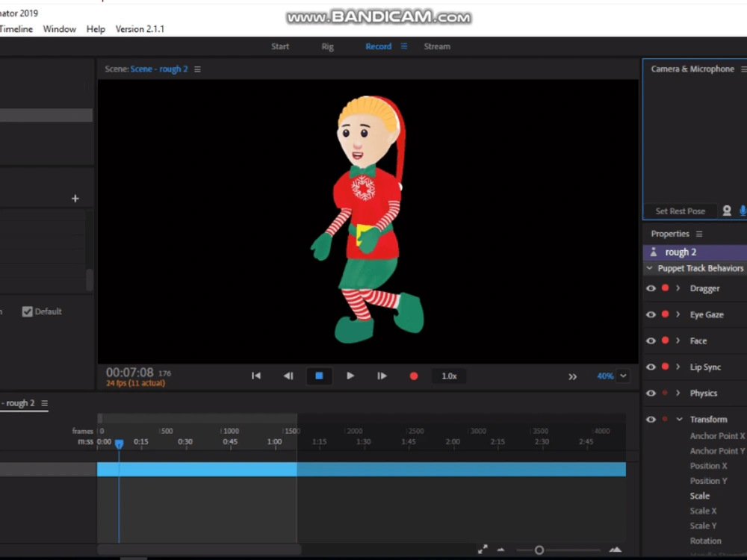The width and height of the screenshot is (747, 560).
Task: Select the rough 2 puppet icon
Action: pyautogui.click(x=654, y=252)
